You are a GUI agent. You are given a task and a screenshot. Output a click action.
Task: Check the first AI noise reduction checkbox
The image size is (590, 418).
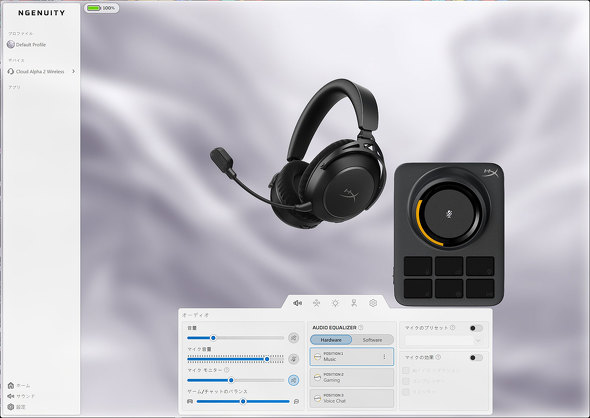tap(406, 370)
